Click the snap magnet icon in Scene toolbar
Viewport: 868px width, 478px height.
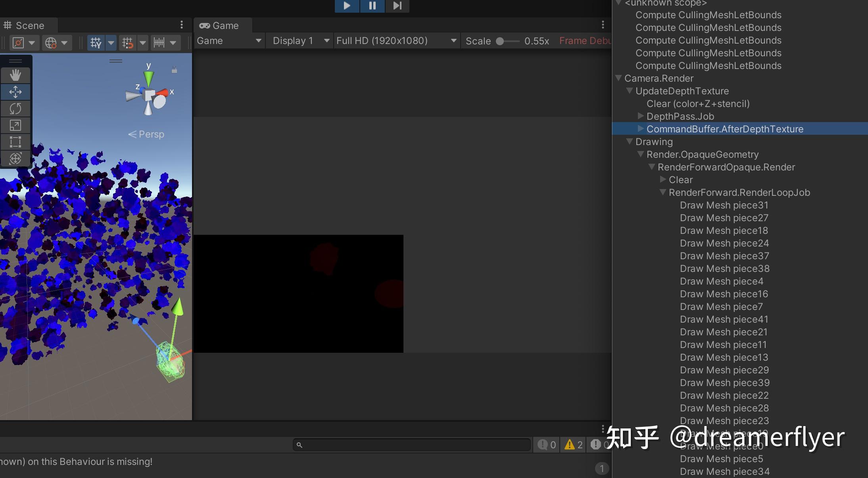coord(128,42)
